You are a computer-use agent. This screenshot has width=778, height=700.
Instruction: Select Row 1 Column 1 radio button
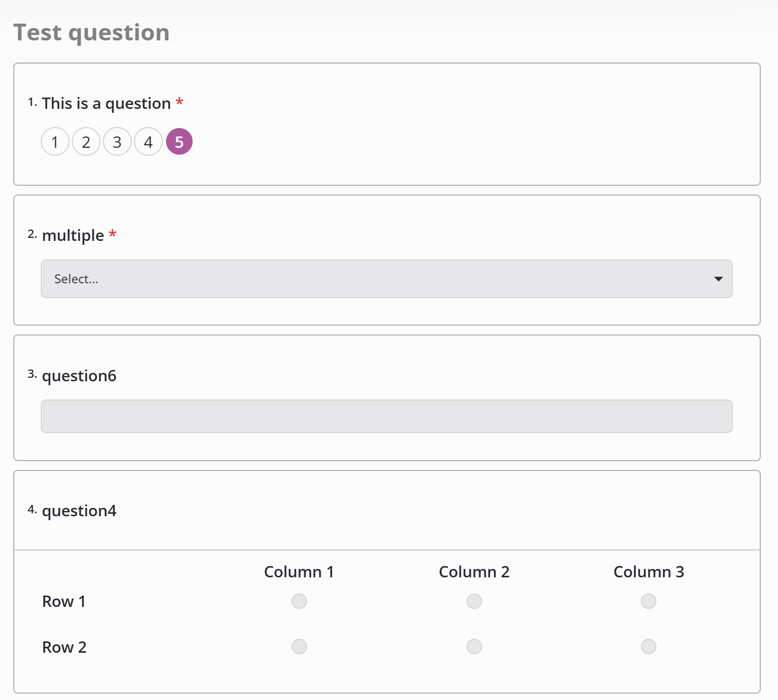[299, 601]
